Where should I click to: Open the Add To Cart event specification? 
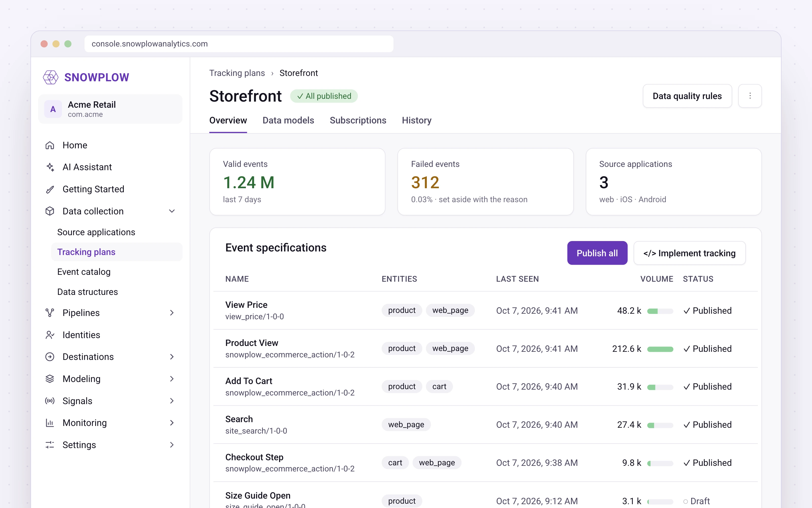(x=249, y=381)
